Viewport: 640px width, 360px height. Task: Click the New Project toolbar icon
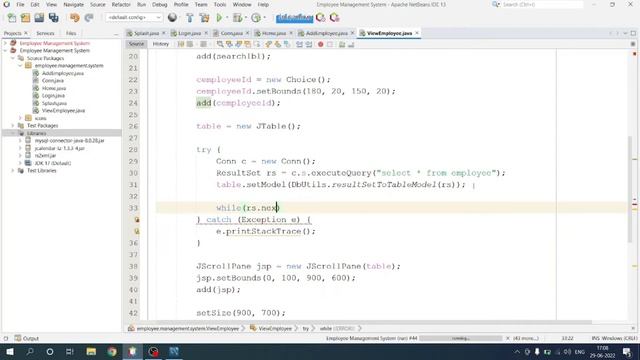pyautogui.click(x=25, y=18)
